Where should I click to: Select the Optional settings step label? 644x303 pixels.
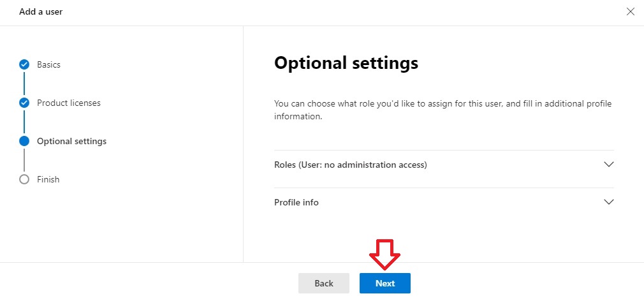(71, 141)
